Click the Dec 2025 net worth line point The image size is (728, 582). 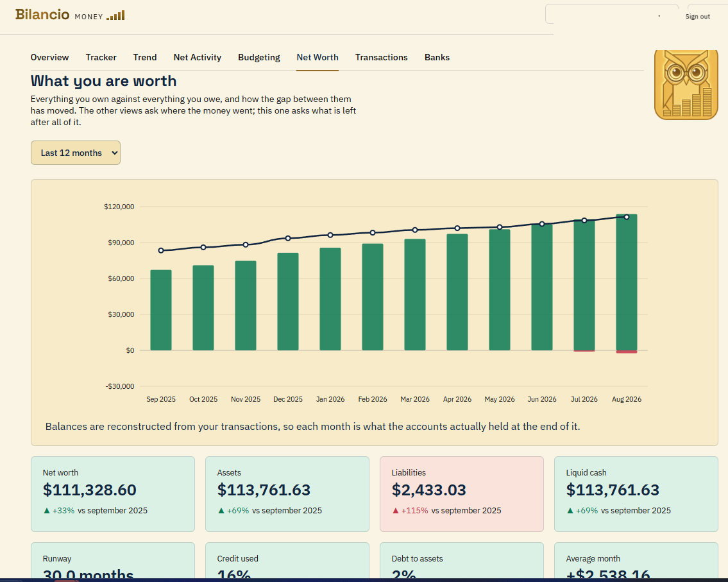pos(288,238)
